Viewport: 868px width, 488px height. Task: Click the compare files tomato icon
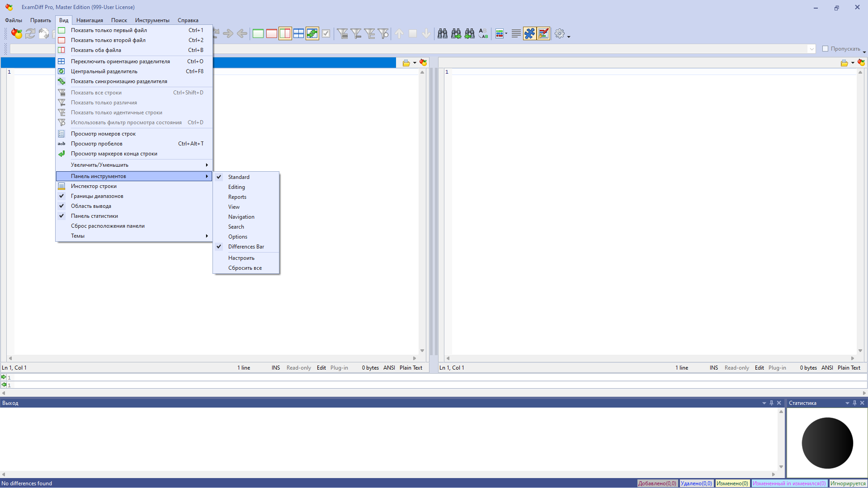point(17,33)
